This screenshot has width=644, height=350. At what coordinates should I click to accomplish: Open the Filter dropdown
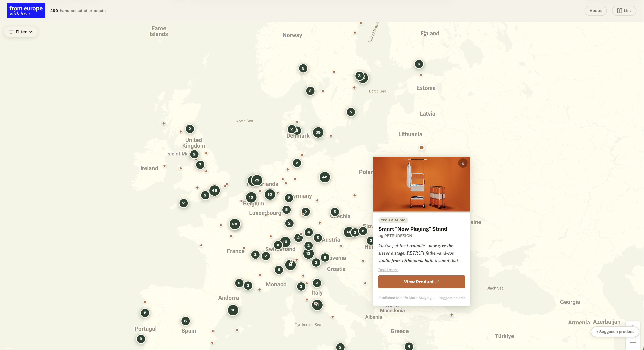point(21,32)
